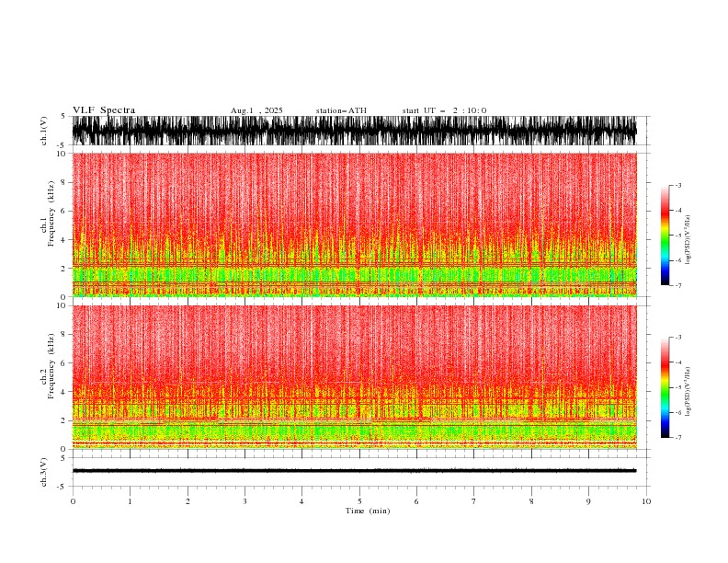Click the color scale bar beside ch.2 spectrogram
Viewport: 728px width, 563px height.
[x=665, y=387]
